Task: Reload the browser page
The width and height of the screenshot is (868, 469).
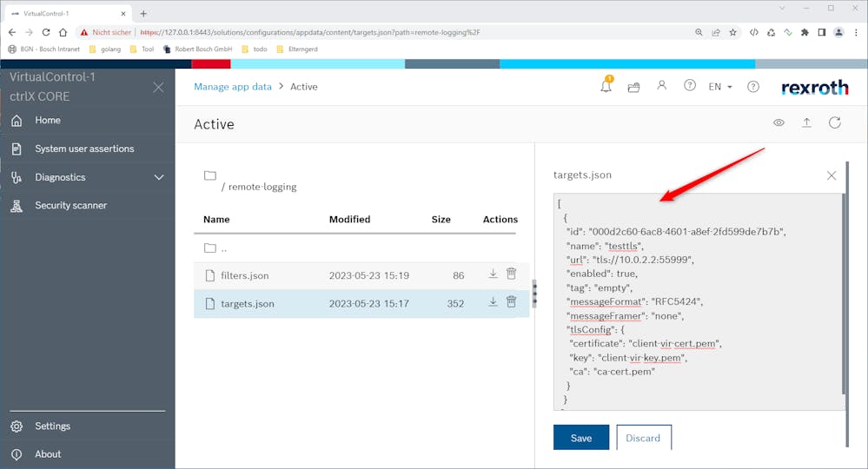Action: coord(46,32)
